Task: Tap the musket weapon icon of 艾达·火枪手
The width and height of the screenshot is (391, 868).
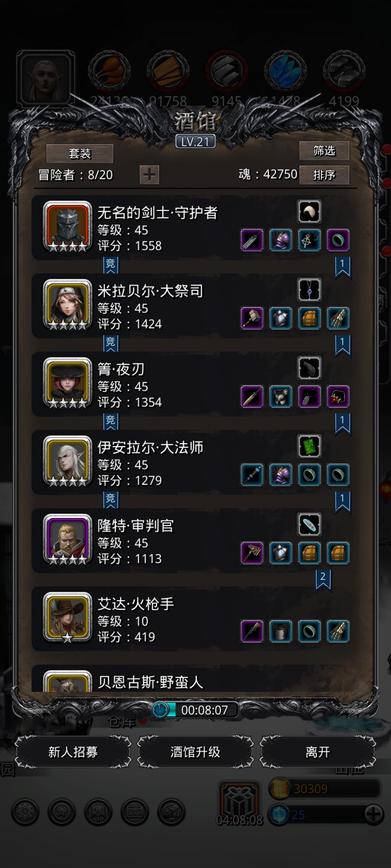Action: coord(252,631)
